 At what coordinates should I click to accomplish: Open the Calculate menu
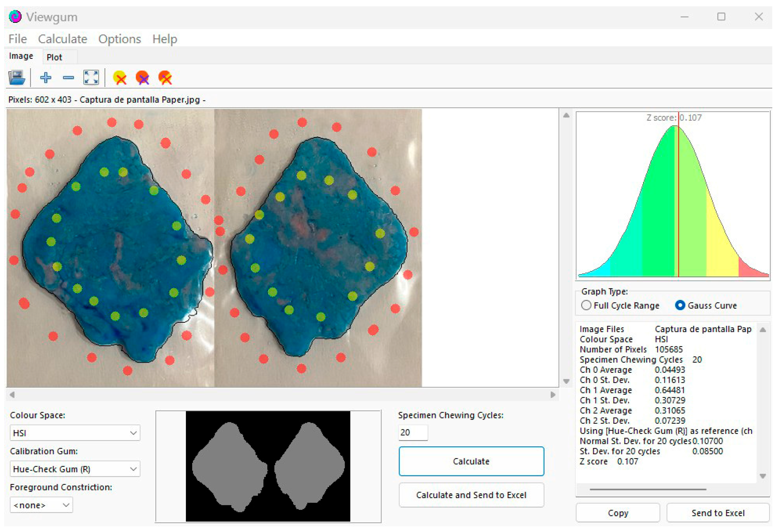62,39
